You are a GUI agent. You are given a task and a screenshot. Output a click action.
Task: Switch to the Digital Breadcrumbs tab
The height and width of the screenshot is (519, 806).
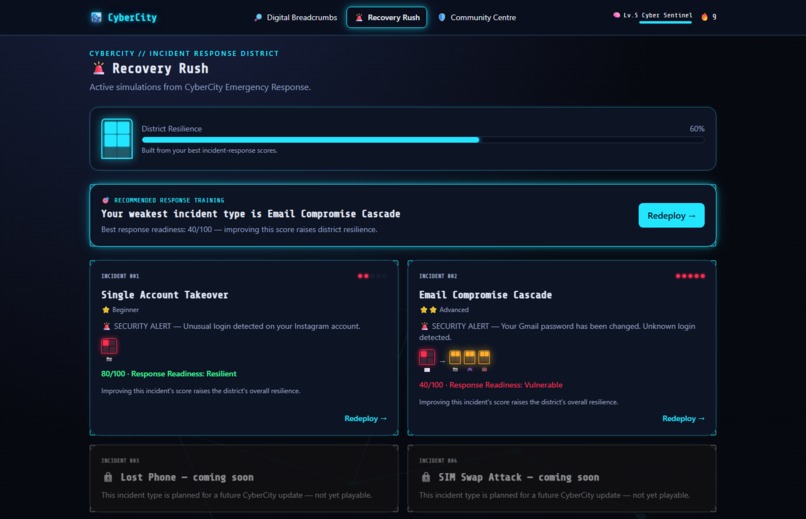[296, 17]
